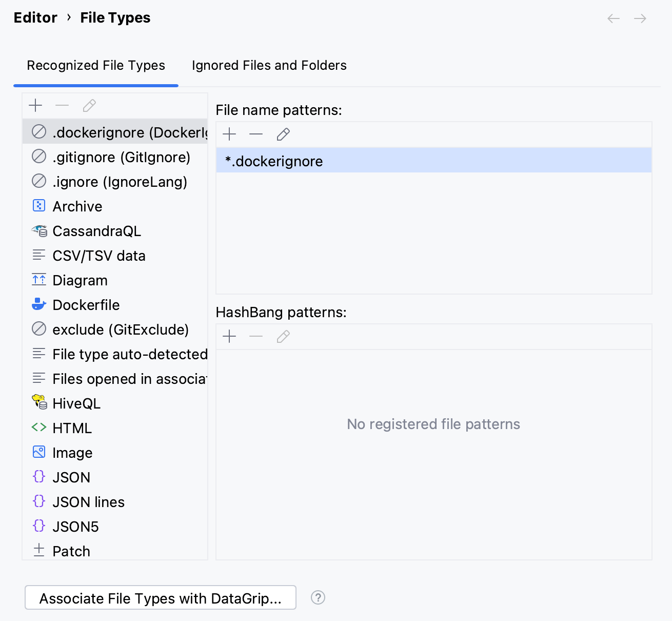Select the Recognized File Types tab

click(x=95, y=65)
